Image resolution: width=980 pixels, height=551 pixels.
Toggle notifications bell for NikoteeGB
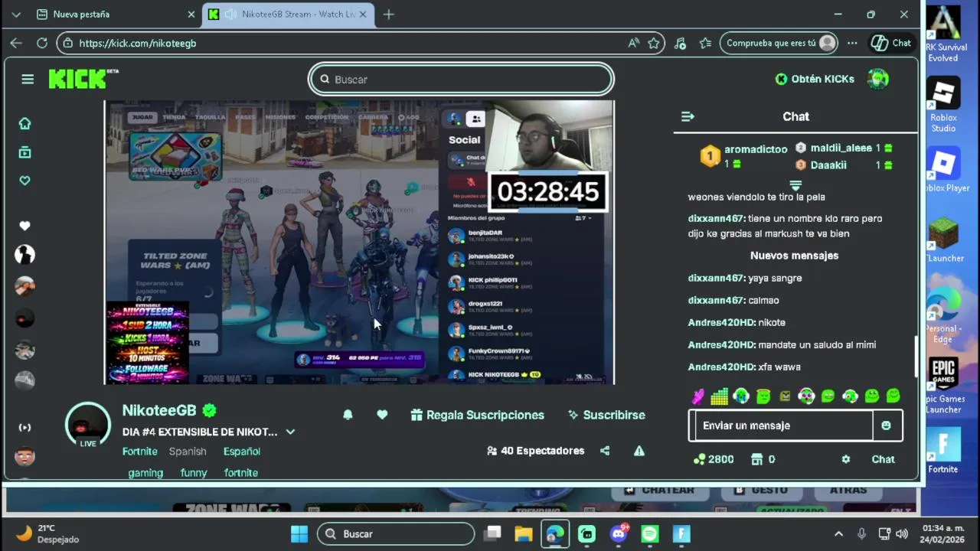point(348,415)
